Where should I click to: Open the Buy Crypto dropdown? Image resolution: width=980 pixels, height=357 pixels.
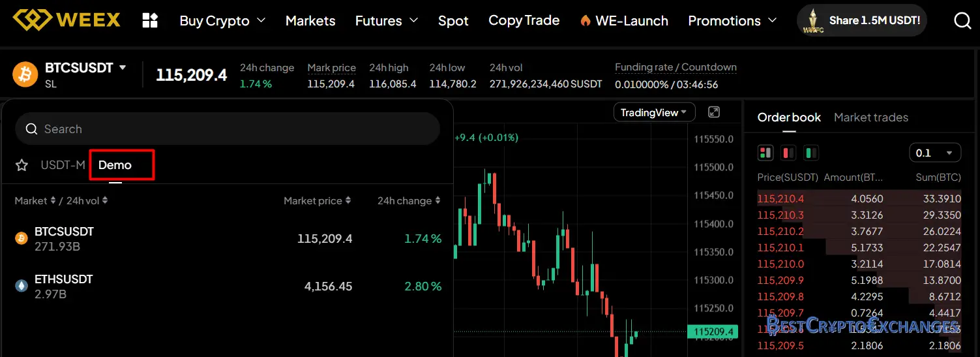[x=222, y=21]
